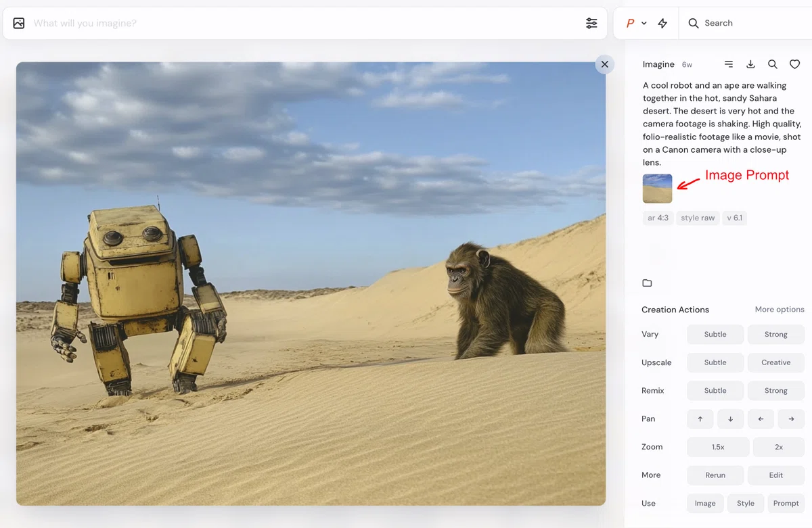Pan the image left with arrow
The width and height of the screenshot is (812, 528).
pos(761,419)
